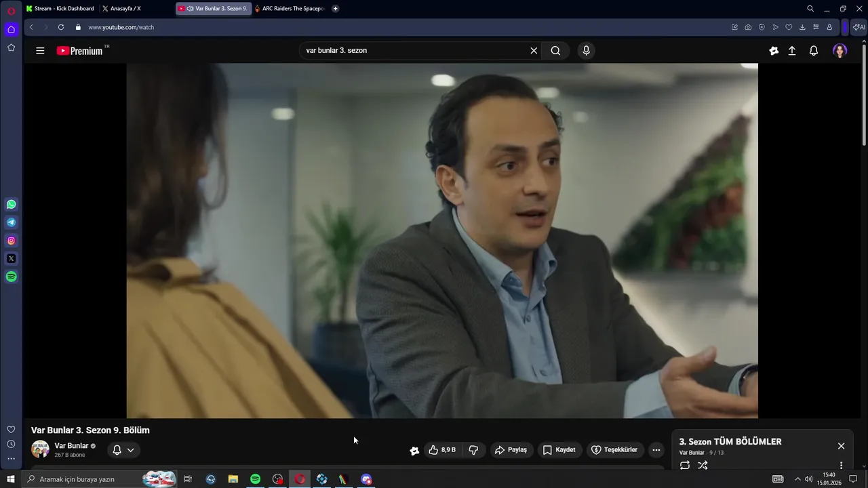Open Discord from Windows taskbar
The width and height of the screenshot is (868, 488).
tap(366, 479)
